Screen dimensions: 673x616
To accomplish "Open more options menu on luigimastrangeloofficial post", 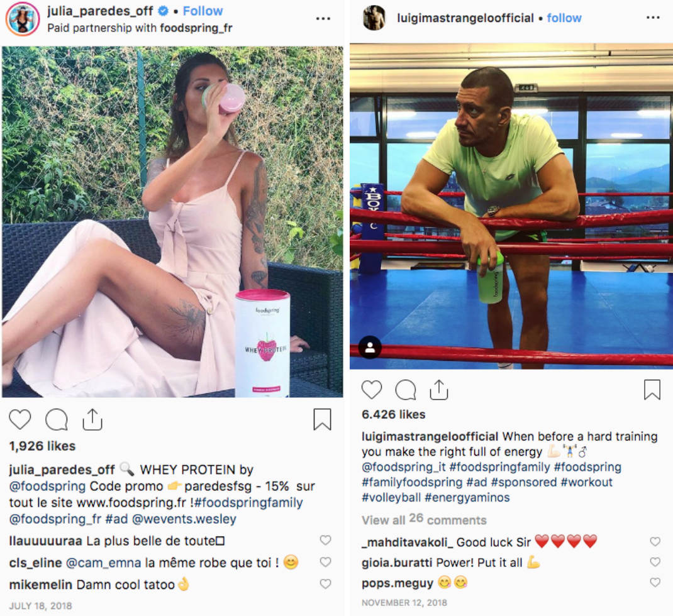I will click(653, 18).
